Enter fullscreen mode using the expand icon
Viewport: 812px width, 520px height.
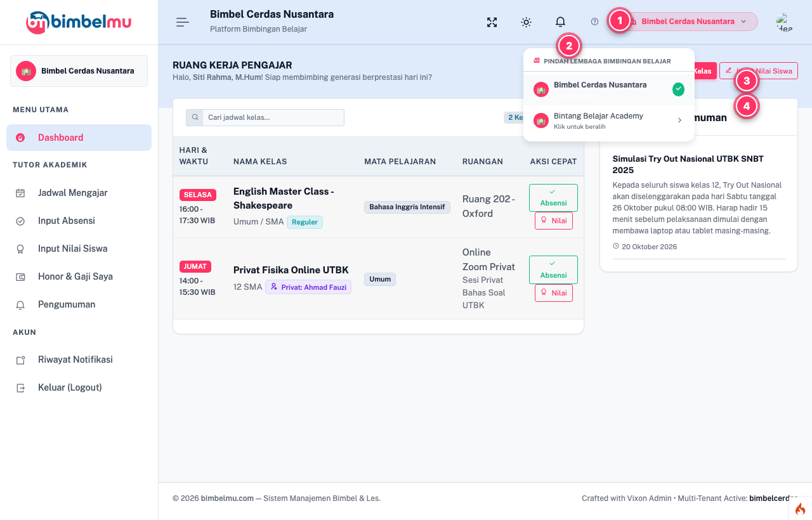click(x=492, y=22)
